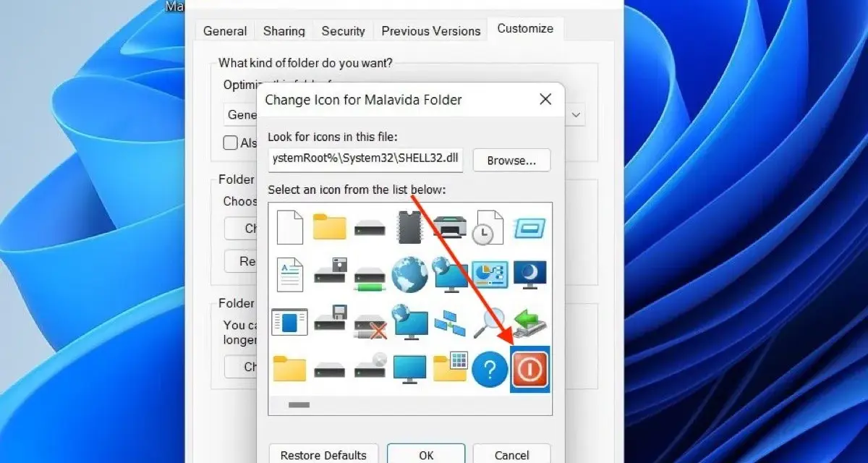Open the folder optimization dropdown arrow
The image size is (868, 463).
click(576, 114)
